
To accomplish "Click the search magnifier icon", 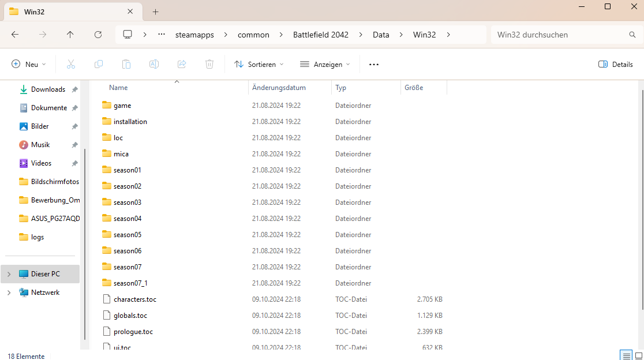I will (632, 35).
